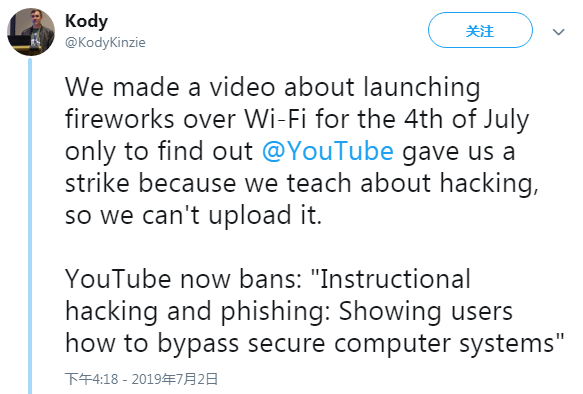This screenshot has height=394, width=583.
Task: Click the blue thread line below avatar
Action: [x=30, y=226]
